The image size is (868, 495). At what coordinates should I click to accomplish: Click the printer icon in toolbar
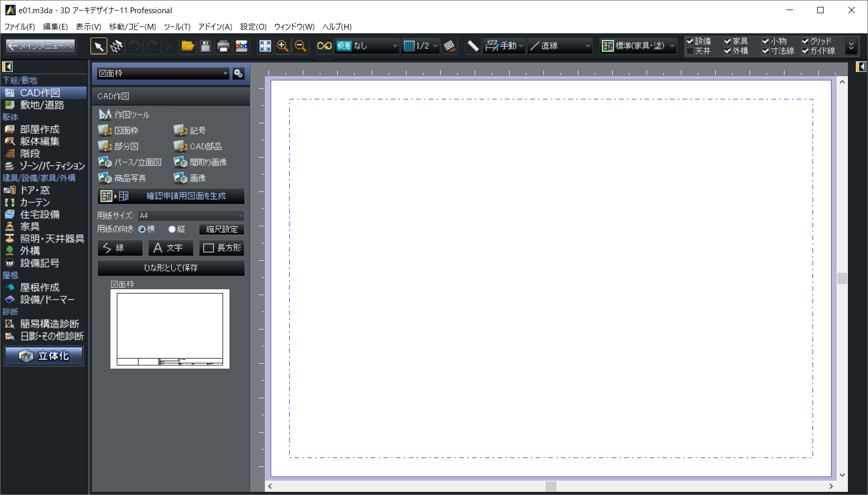tap(223, 47)
